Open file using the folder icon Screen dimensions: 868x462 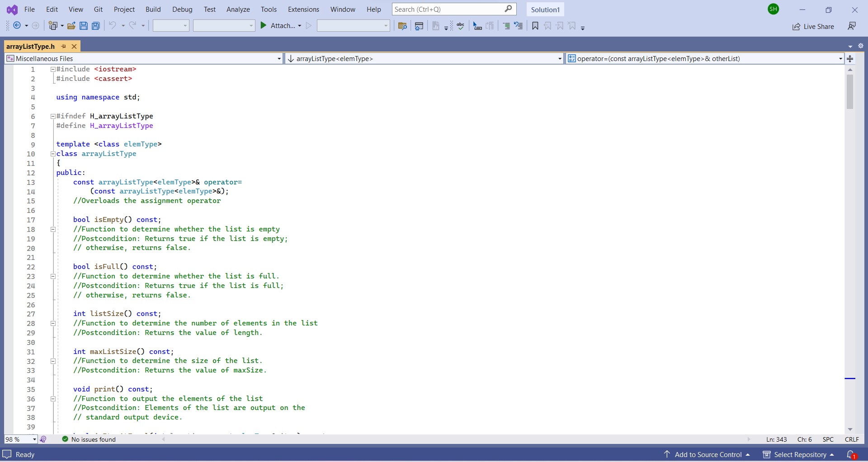tap(71, 26)
